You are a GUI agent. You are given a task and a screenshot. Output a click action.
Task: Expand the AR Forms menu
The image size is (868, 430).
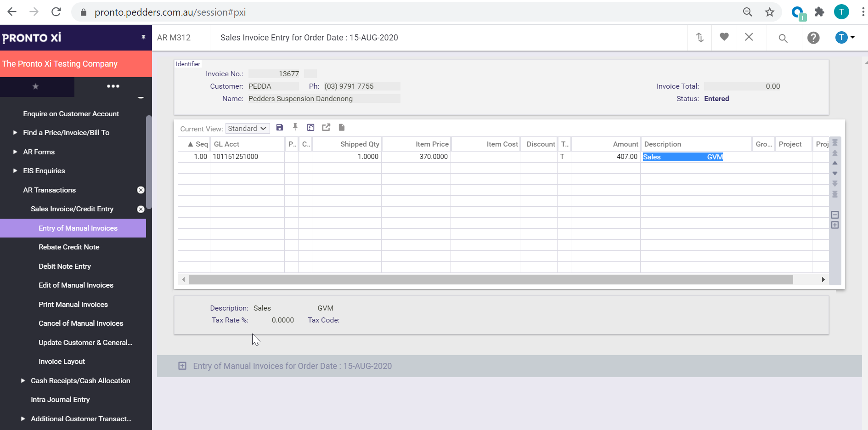pos(15,152)
